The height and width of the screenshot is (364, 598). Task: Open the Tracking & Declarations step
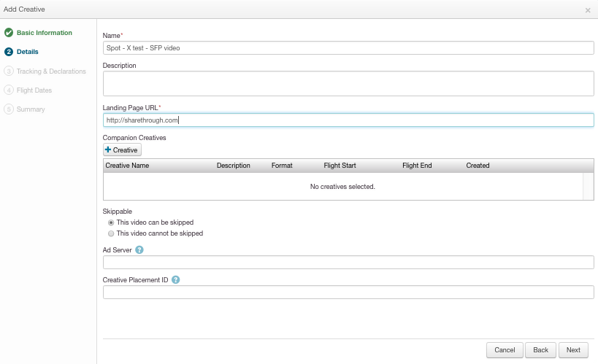pyautogui.click(x=51, y=71)
